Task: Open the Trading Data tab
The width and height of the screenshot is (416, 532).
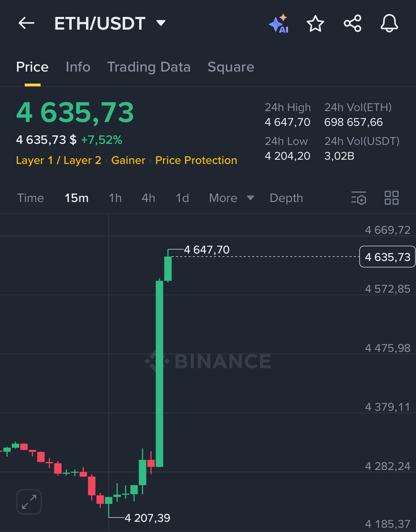Action: coord(149,67)
